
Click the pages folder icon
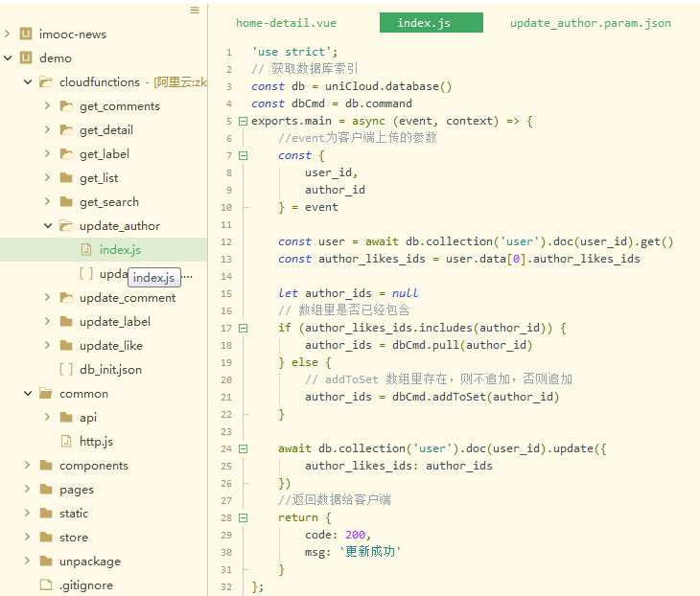tap(46, 489)
